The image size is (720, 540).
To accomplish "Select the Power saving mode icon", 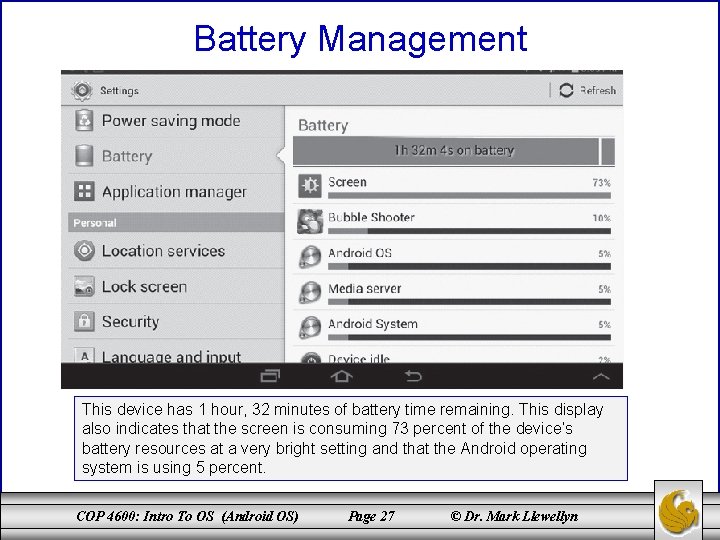I will click(x=84, y=120).
